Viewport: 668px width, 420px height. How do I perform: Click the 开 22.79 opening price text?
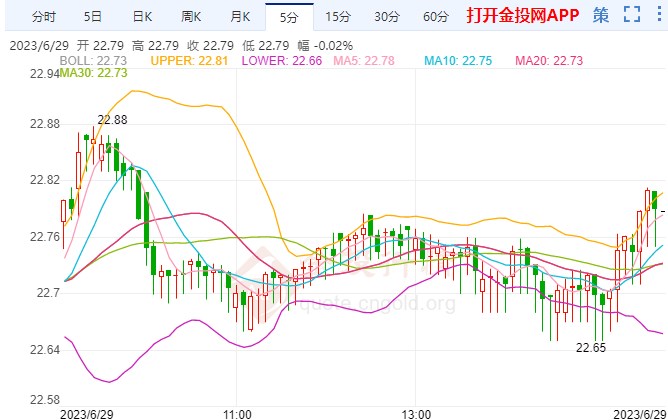100,46
